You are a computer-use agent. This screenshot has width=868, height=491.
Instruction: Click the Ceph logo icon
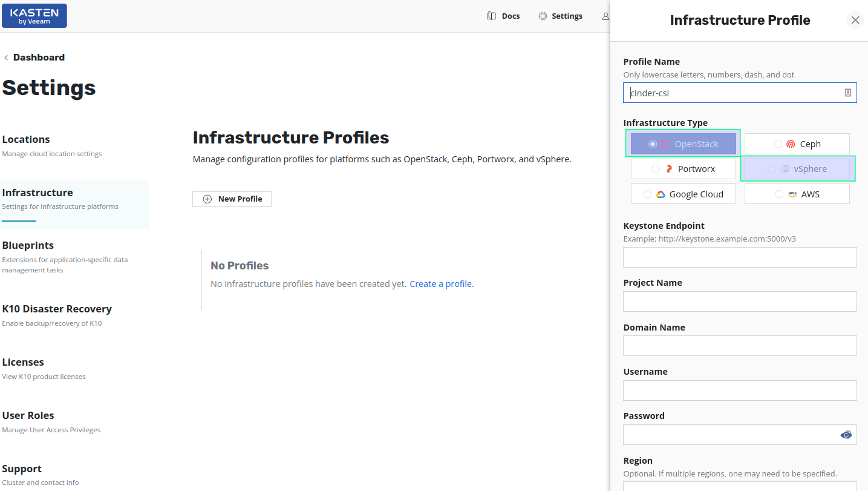[791, 144]
